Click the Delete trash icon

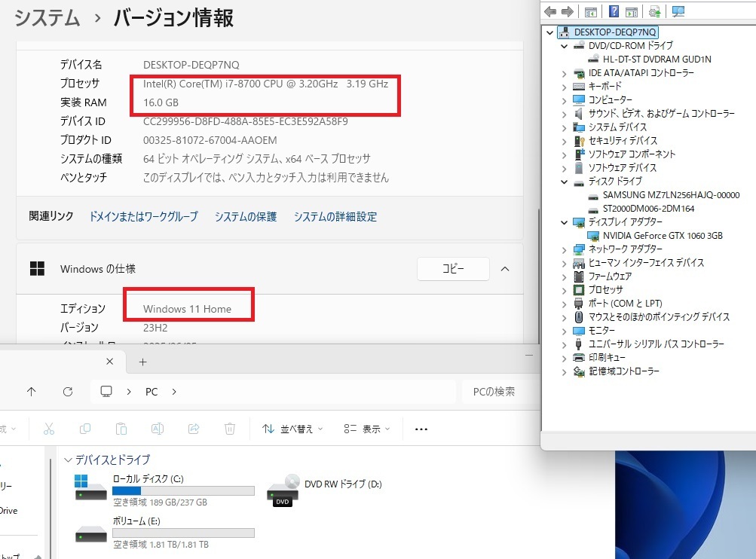tap(230, 429)
